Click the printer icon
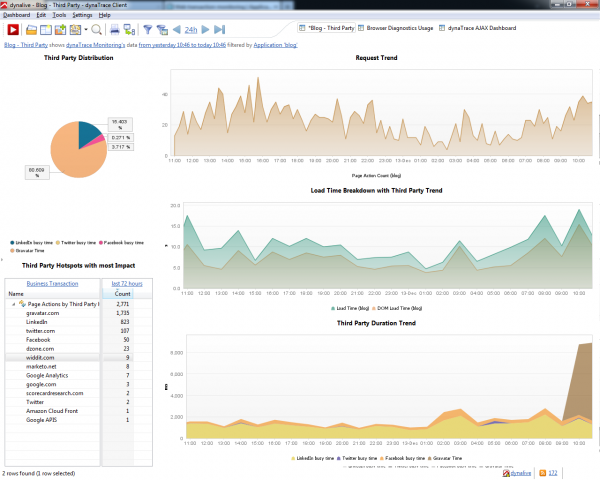This screenshot has height=480, width=600. [x=115, y=30]
